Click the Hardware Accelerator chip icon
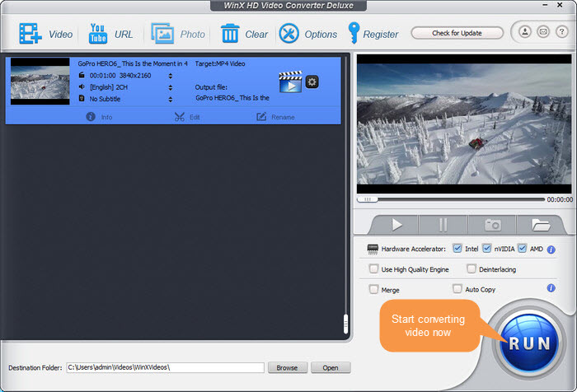Viewport: 577px width, 392px height. pos(373,249)
